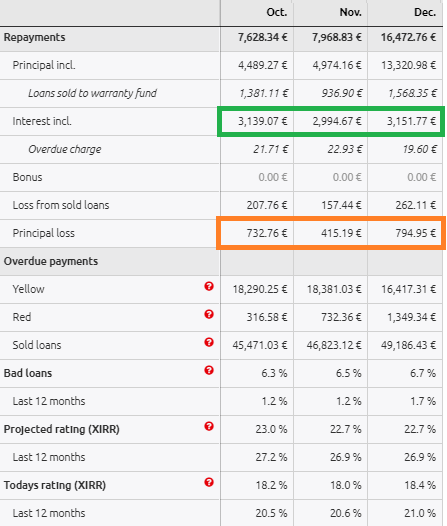
Task: Select the Nov. column header
Action: [350, 12]
